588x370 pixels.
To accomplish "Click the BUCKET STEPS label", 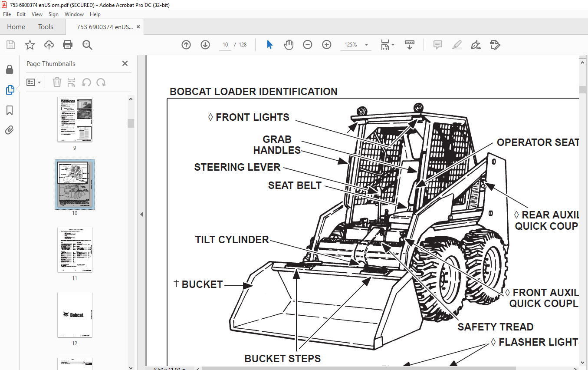I will point(283,359).
